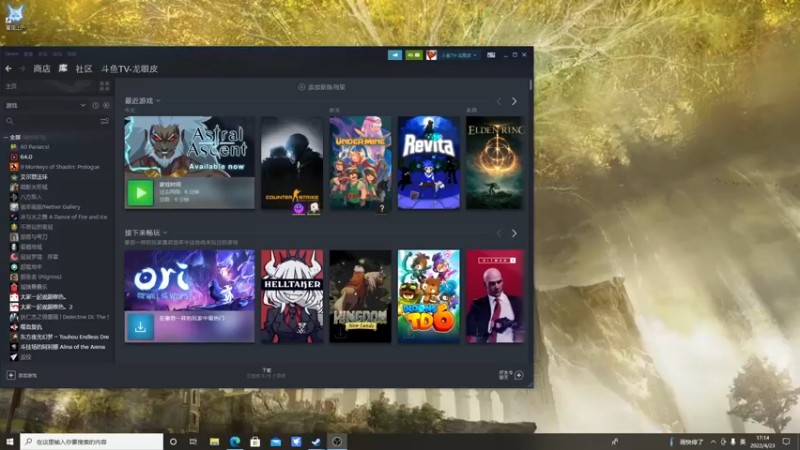Open friends and chat label
800x450 pixels.
504,375
